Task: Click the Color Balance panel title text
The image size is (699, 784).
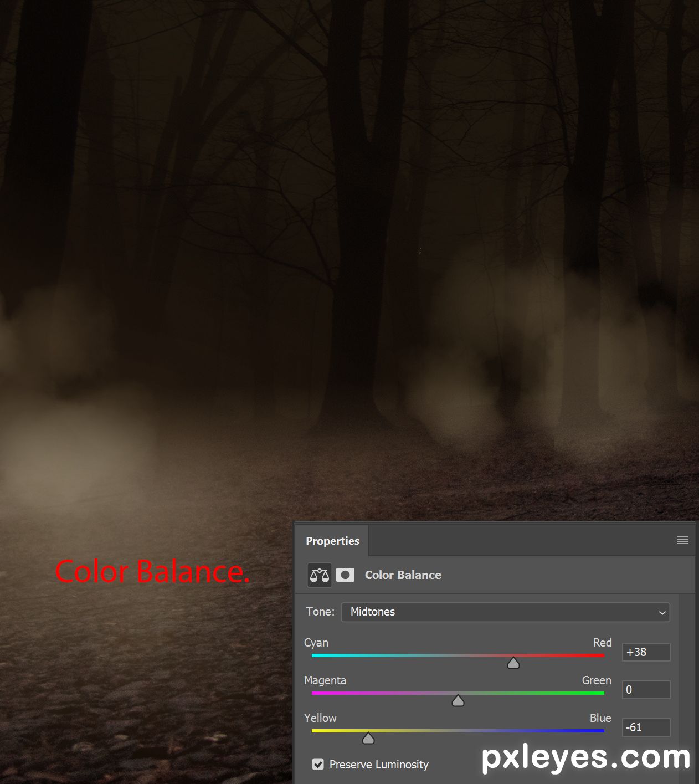Action: pyautogui.click(x=403, y=575)
